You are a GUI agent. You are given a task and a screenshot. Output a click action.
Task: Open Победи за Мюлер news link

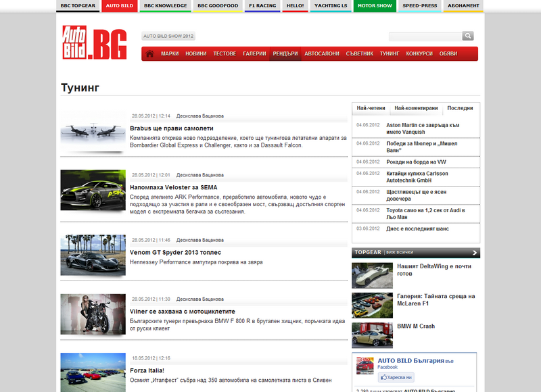tap(421, 147)
